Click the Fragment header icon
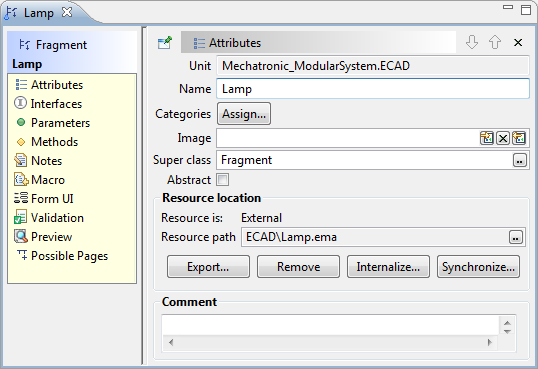Viewport: 538px width, 369px height. pos(24,45)
